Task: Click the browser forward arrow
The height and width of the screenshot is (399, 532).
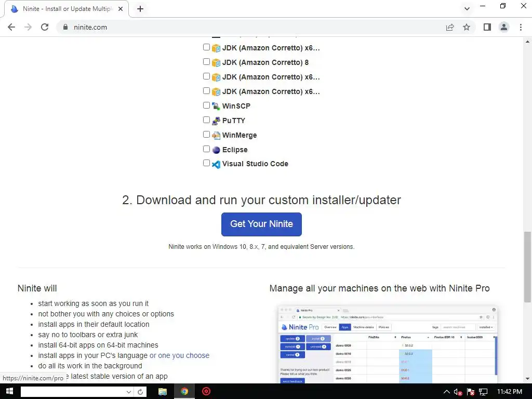Action: (28, 27)
